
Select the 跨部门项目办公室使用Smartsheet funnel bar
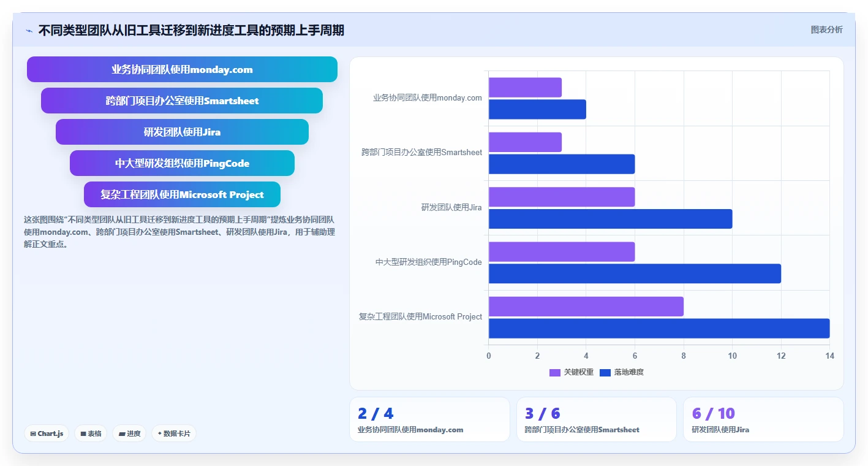pos(182,101)
